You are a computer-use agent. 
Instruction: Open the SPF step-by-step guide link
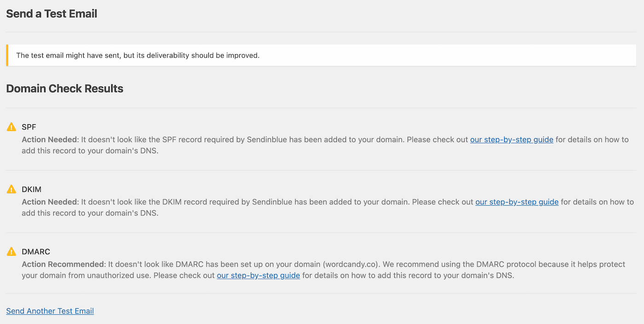[512, 139]
